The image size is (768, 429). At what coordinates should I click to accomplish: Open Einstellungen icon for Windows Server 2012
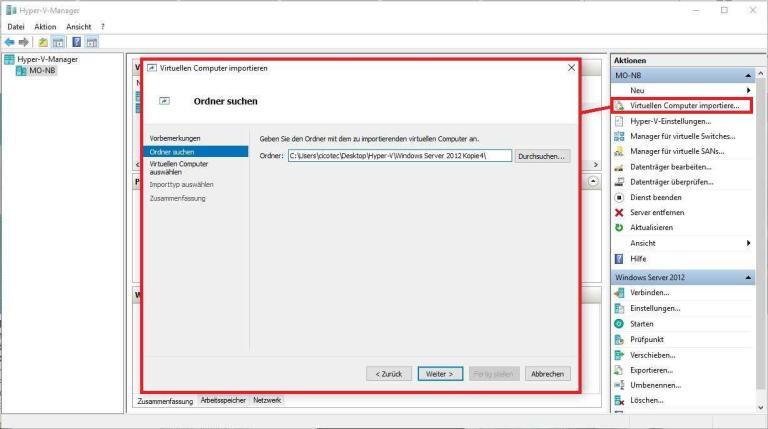pos(620,309)
